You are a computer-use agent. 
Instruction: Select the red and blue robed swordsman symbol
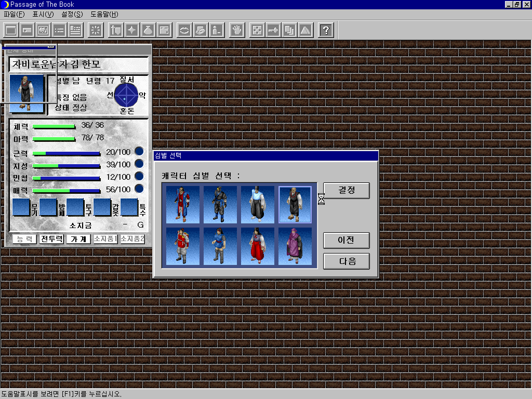point(183,205)
